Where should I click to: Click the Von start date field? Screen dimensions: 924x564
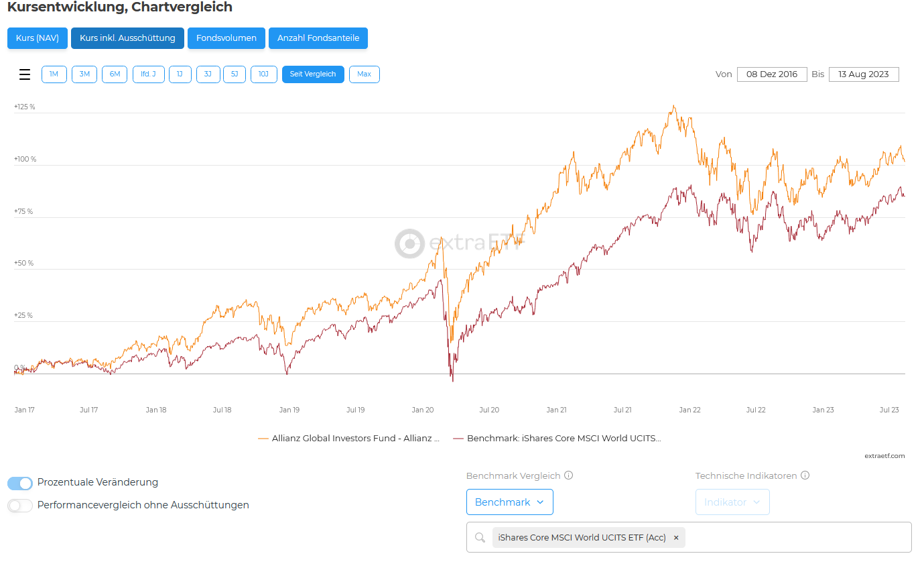(771, 74)
